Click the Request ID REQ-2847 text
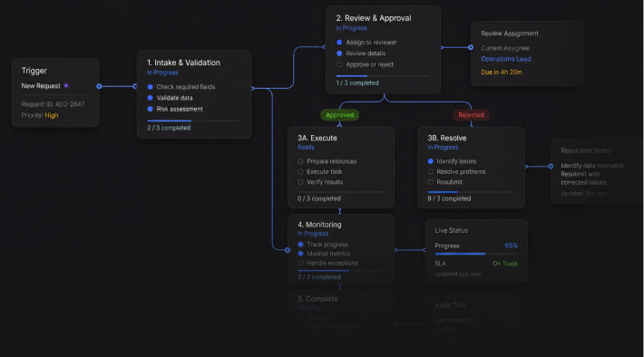The width and height of the screenshot is (644, 357). (x=53, y=104)
